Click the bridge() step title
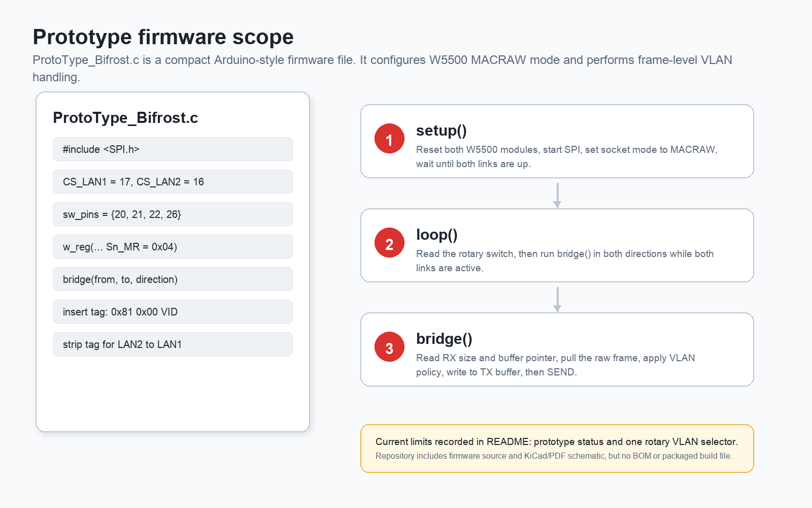The height and width of the screenshot is (508, 812). click(444, 339)
